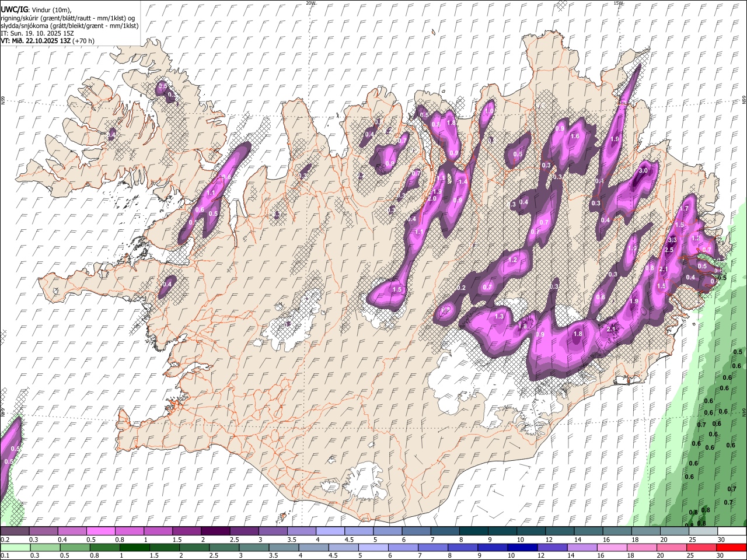The width and height of the screenshot is (747, 560).
Task: Pick the darkest purple swatch between 2 and 2.5
Action: [x=215, y=531]
